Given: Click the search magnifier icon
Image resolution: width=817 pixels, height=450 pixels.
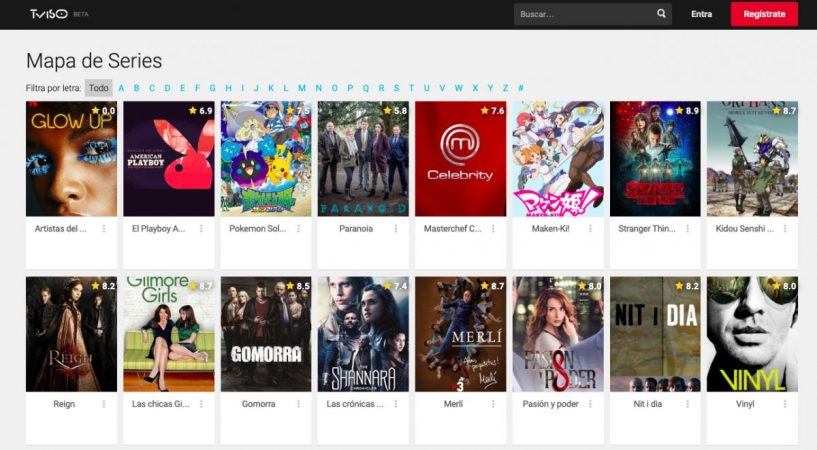Looking at the screenshot, I should coord(661,14).
